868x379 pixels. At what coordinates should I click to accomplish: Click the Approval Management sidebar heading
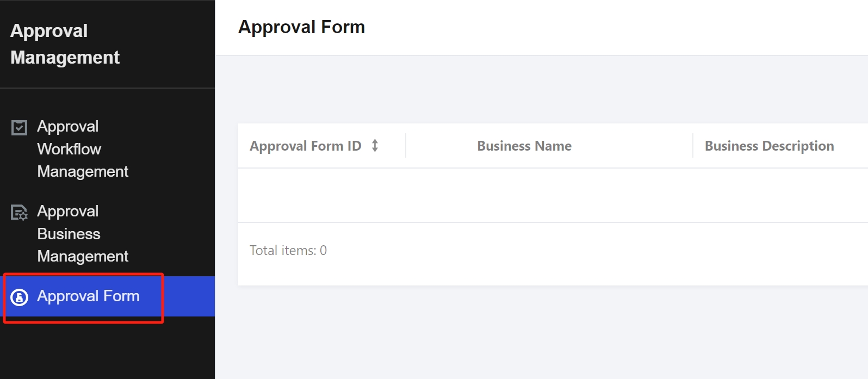pyautogui.click(x=65, y=44)
